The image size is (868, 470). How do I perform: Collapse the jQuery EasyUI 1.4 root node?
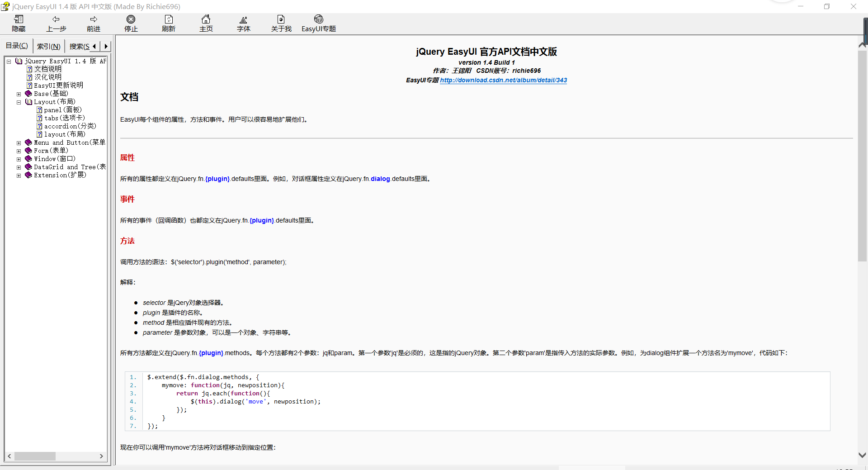tap(9, 62)
